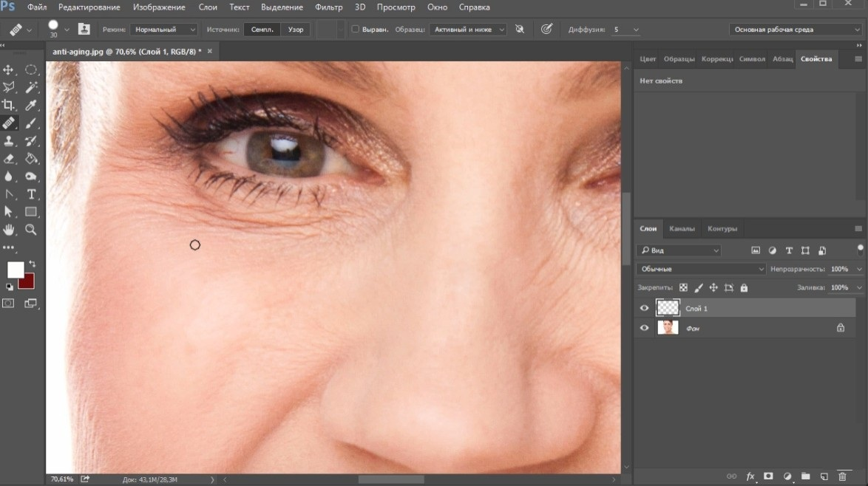Open the layer fill dropdown
Image resolution: width=868 pixels, height=486 pixels.
[x=859, y=287]
